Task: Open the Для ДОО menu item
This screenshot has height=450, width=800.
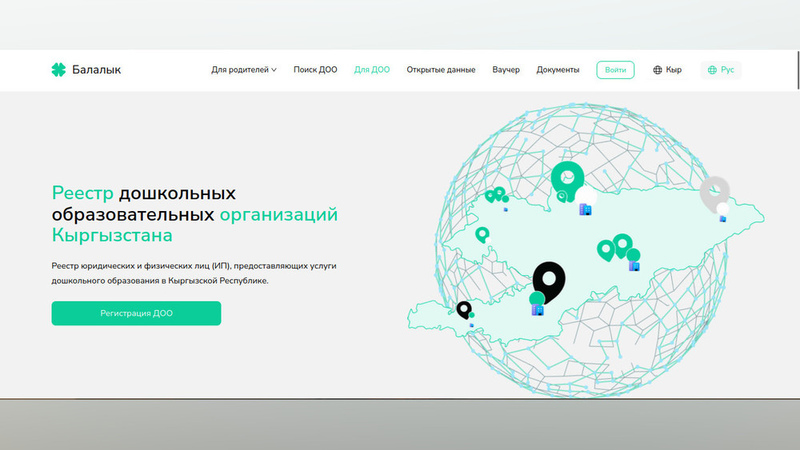Action: (x=372, y=70)
